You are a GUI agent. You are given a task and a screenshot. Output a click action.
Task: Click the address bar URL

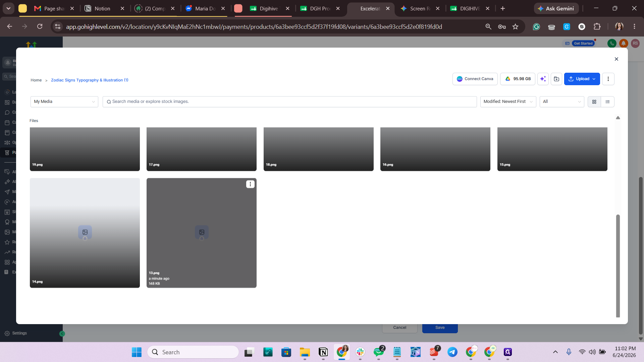pyautogui.click(x=254, y=26)
